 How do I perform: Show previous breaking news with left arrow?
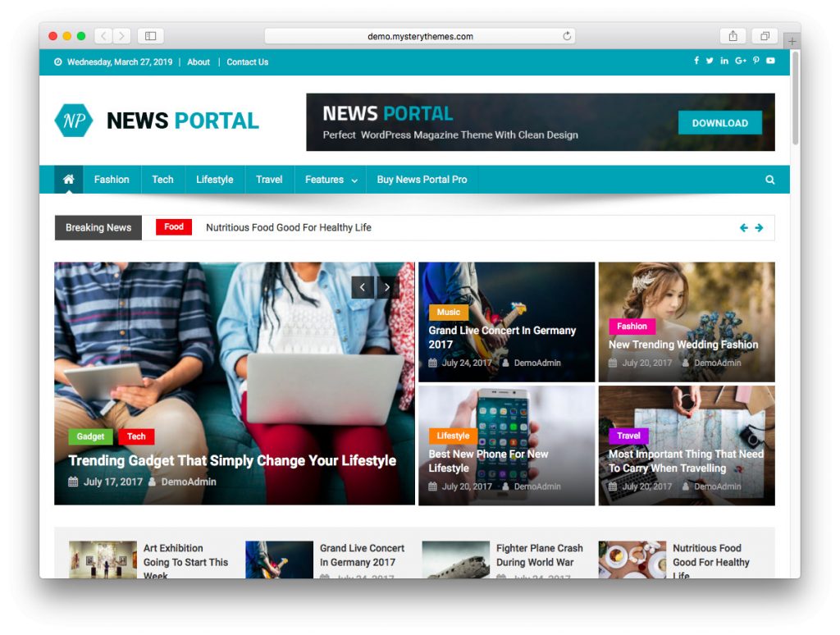tap(743, 228)
